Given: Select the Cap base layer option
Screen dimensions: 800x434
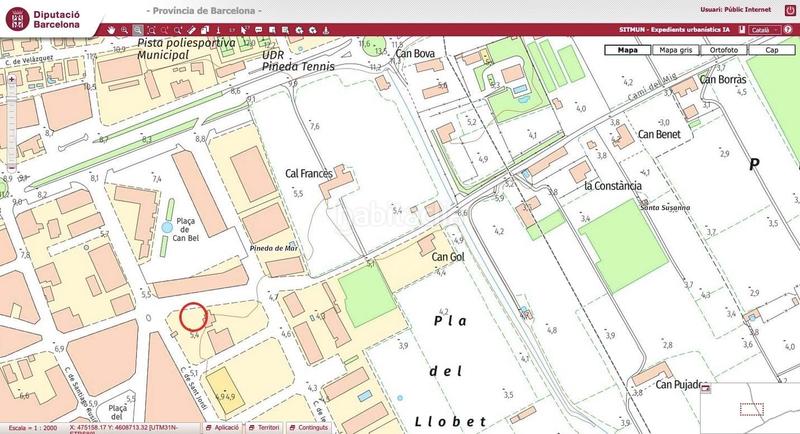Looking at the screenshot, I should (771, 49).
